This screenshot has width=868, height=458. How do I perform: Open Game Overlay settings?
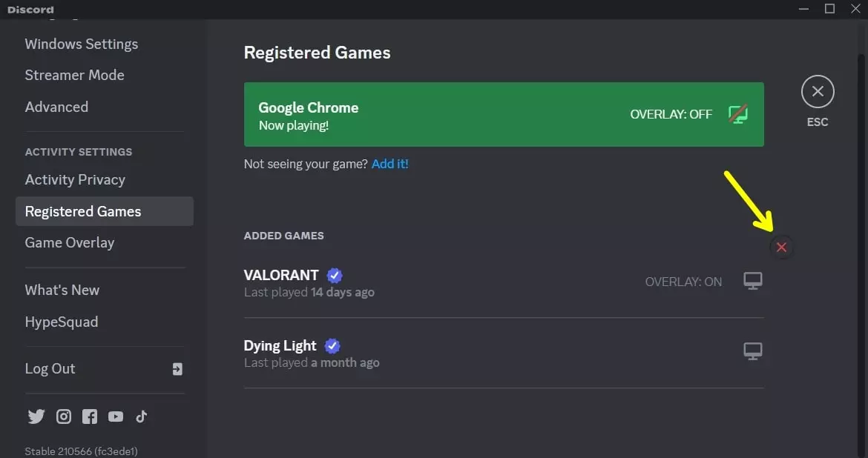tap(70, 242)
